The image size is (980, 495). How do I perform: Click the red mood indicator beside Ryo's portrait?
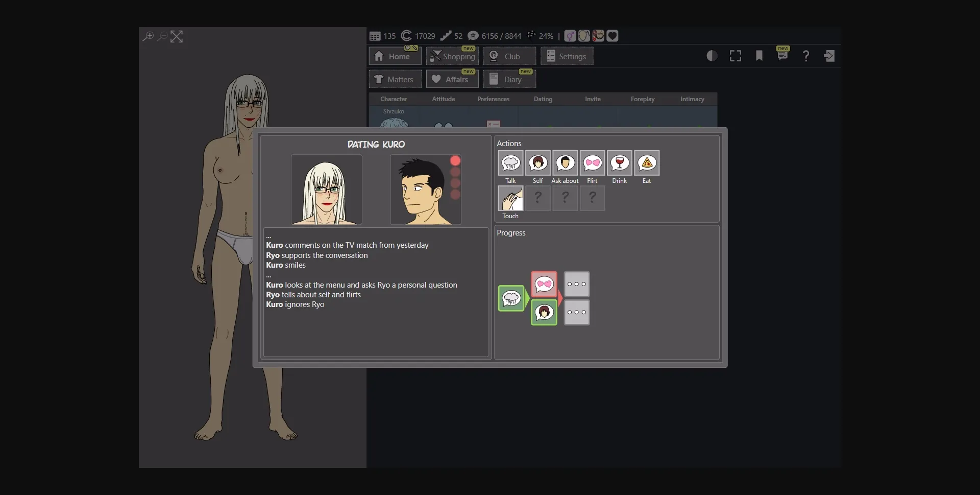[x=455, y=160]
